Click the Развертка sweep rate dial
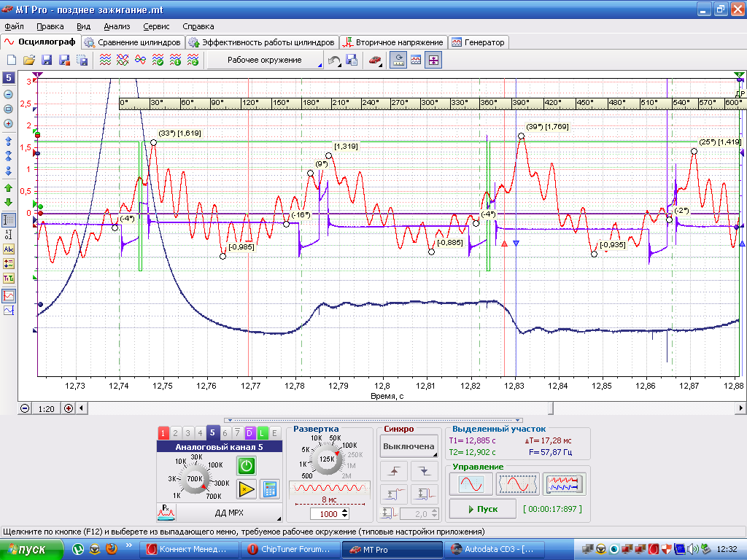This screenshot has height=560, width=747. coord(327,459)
